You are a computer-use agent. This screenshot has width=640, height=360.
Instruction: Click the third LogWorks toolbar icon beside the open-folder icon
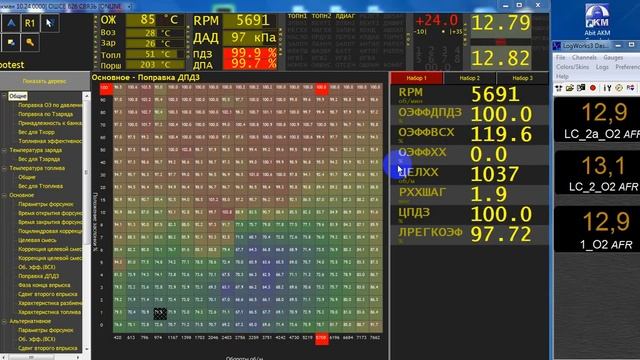[581, 88]
